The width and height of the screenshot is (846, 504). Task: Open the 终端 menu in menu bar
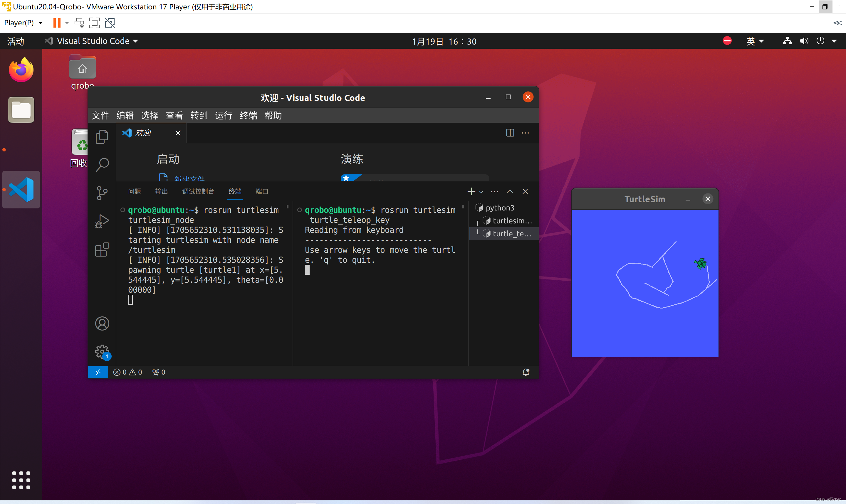248,115
